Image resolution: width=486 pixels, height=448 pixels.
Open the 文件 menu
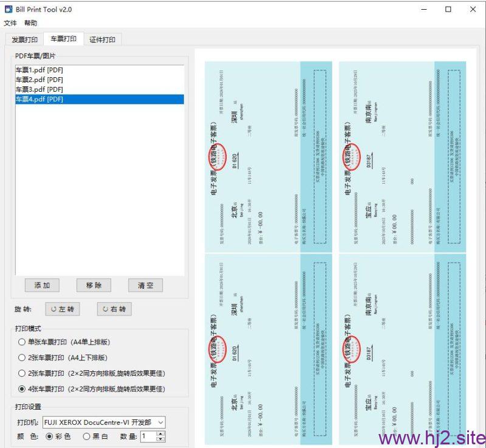click(x=10, y=23)
